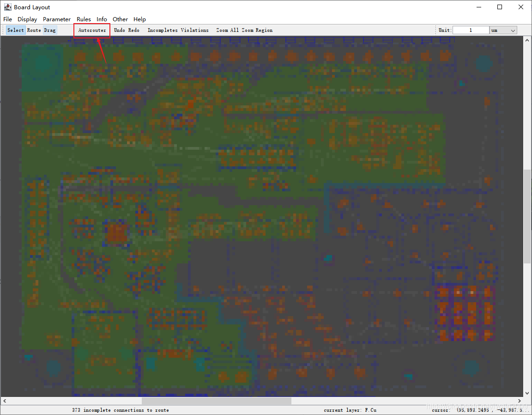
Task: Click the 'current layer: F.Cu' status text
Action: 350,410
